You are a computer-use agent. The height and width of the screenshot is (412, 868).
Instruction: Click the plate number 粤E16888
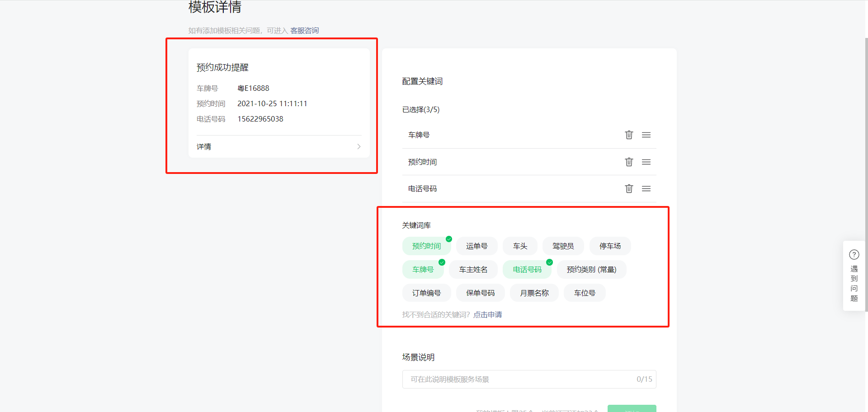pyautogui.click(x=253, y=88)
